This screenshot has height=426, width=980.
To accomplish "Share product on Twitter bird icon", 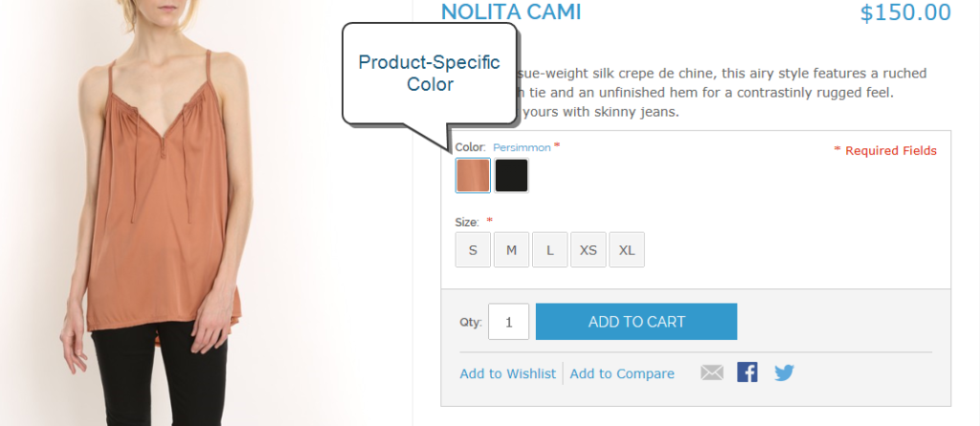I will (785, 372).
